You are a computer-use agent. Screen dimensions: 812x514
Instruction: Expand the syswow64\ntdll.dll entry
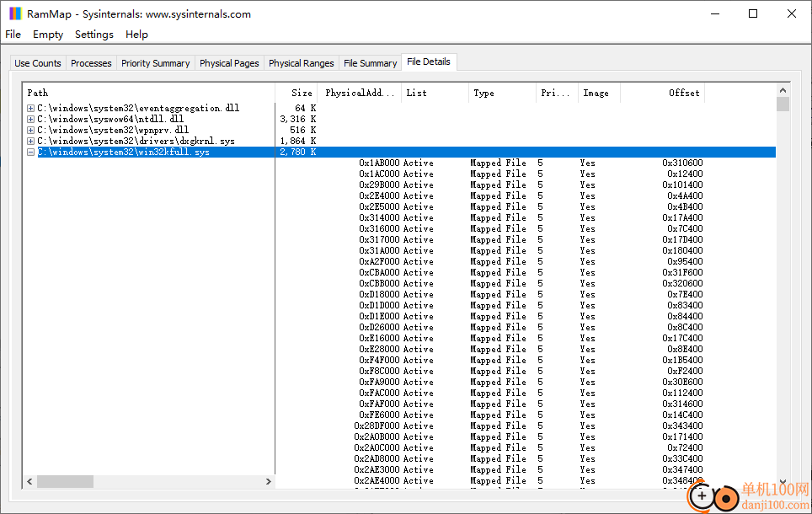click(x=30, y=119)
